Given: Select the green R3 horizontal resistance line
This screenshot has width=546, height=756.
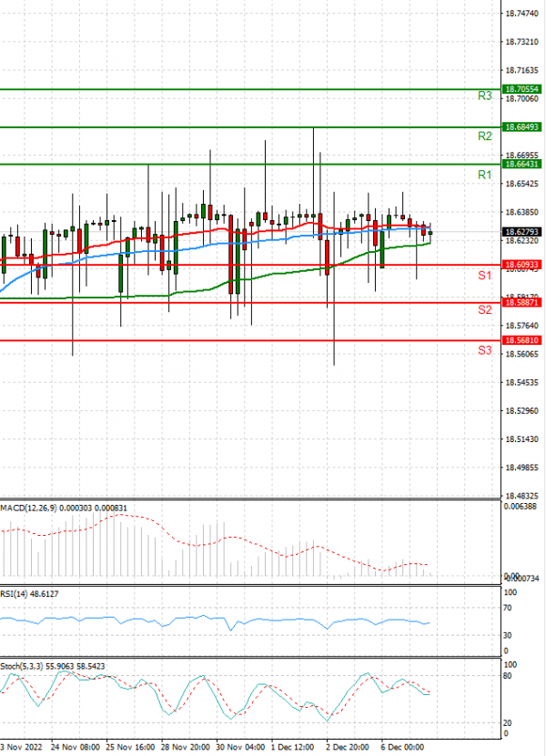Looking at the screenshot, I should [250, 90].
